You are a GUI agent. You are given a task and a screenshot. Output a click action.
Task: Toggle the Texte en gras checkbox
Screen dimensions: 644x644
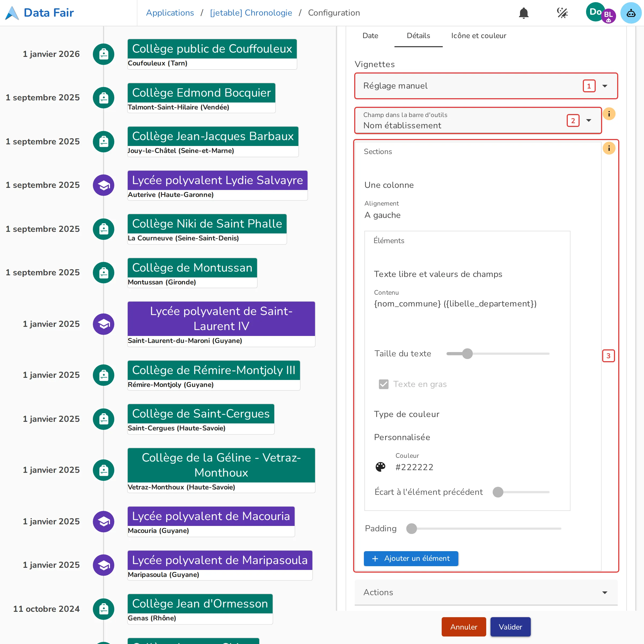(384, 384)
